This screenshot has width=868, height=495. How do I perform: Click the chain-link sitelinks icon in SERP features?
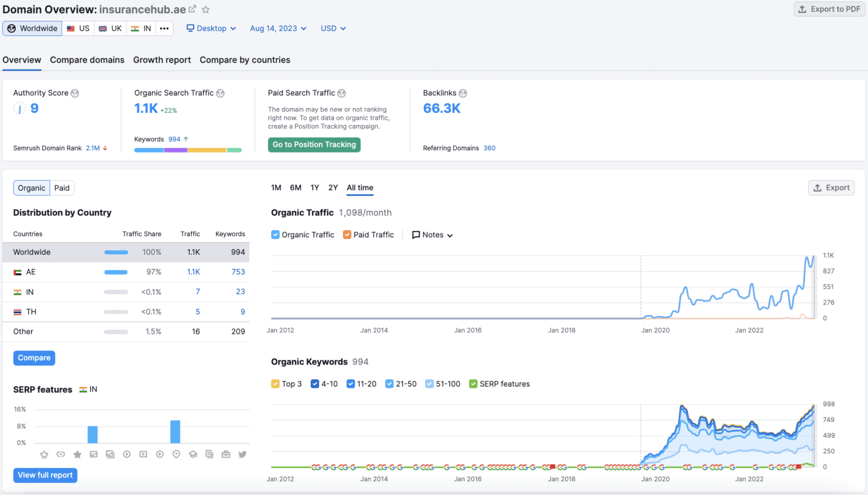click(x=60, y=454)
